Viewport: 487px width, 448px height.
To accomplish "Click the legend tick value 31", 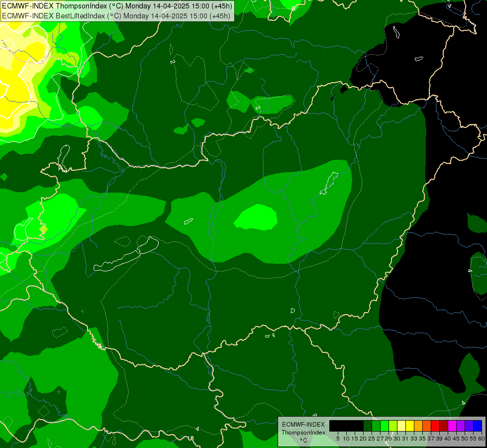I will 405,439.
